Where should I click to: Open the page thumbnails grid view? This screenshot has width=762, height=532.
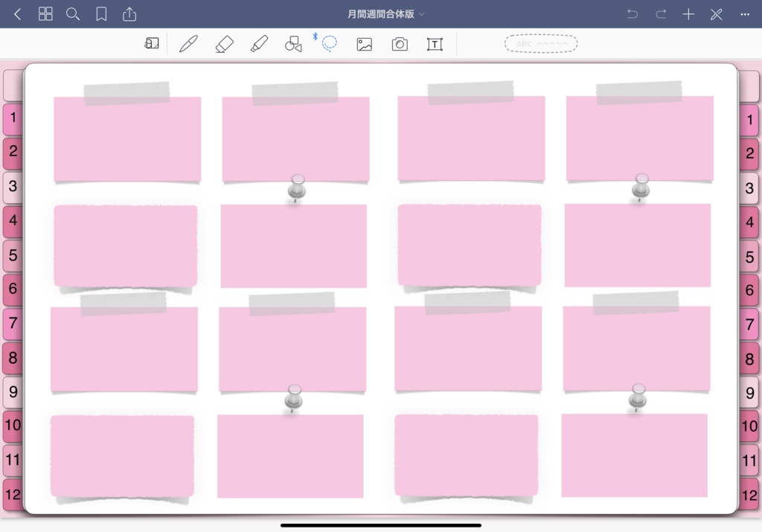(45, 14)
